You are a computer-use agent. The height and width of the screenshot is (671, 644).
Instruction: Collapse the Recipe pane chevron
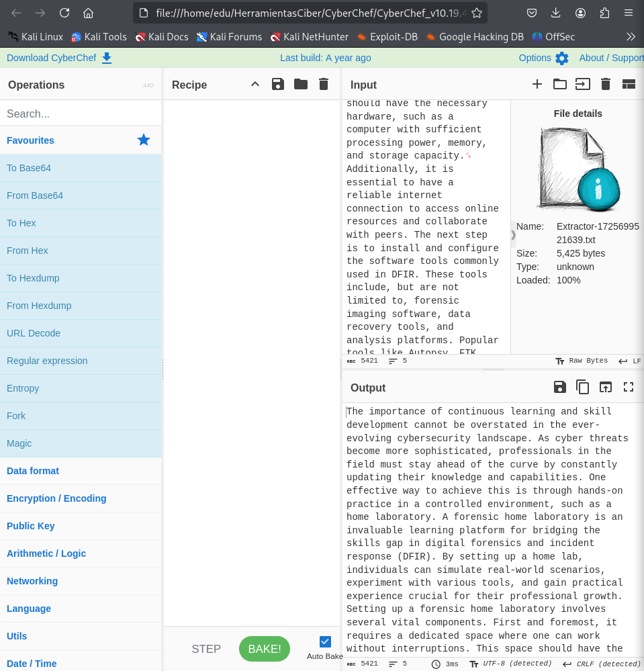pos(255,85)
